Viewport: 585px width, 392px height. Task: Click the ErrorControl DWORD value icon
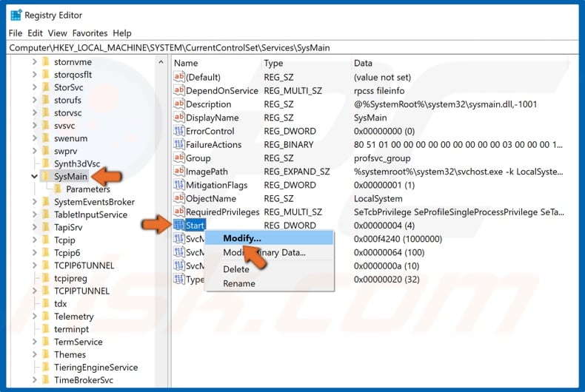179,131
